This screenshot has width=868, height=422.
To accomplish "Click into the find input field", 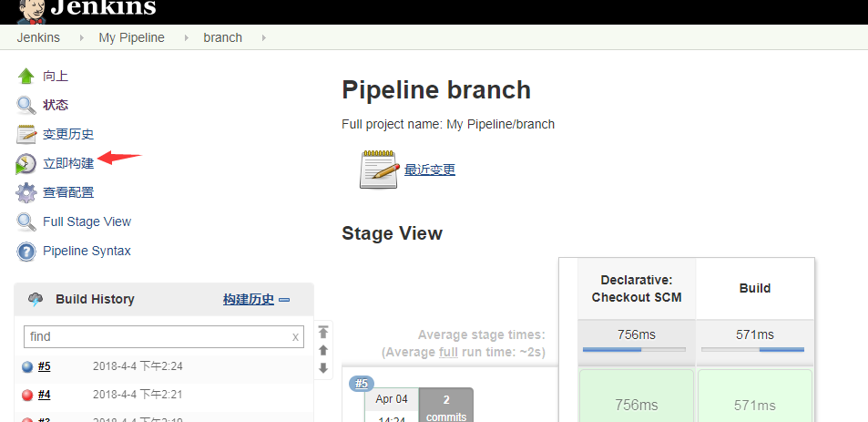I will click(x=164, y=336).
